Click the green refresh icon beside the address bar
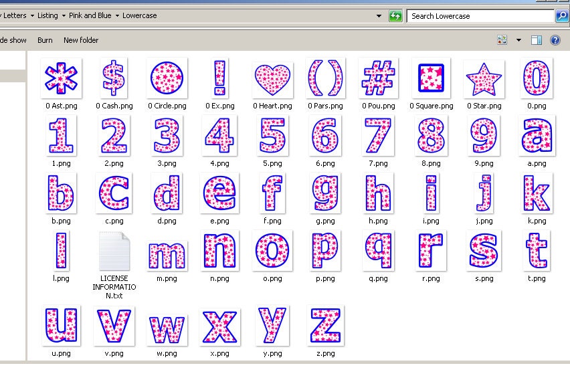 (x=395, y=15)
